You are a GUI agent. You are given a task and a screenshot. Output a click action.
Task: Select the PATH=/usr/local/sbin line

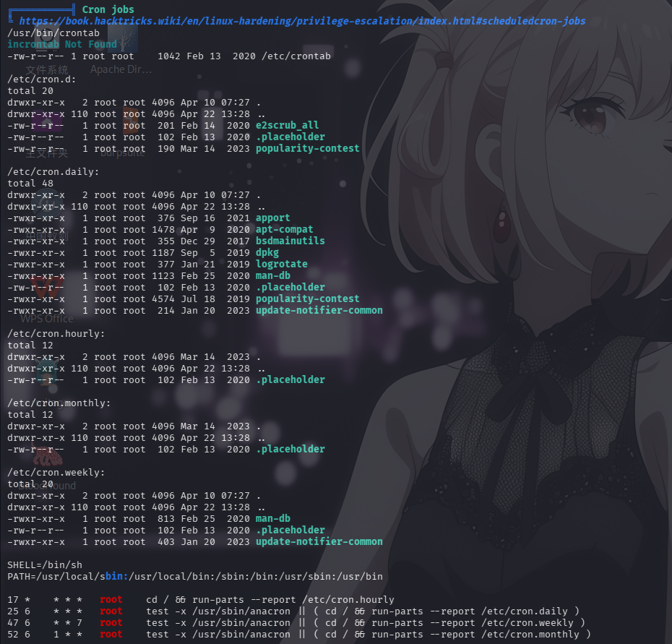(x=195, y=577)
